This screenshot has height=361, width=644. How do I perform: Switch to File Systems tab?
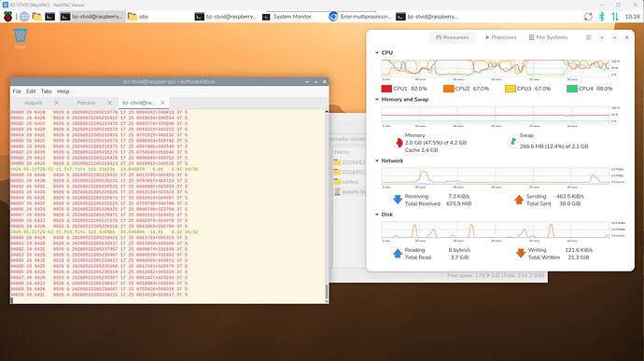[x=548, y=37]
